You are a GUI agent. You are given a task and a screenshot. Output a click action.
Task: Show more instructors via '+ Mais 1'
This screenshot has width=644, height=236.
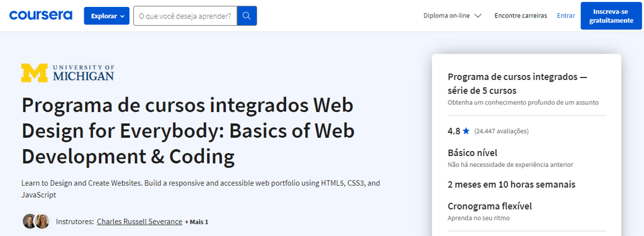pos(196,222)
